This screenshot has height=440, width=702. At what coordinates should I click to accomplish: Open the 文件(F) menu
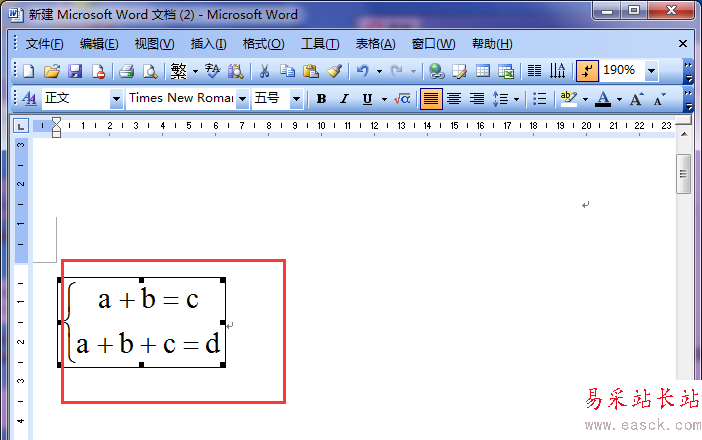click(44, 44)
